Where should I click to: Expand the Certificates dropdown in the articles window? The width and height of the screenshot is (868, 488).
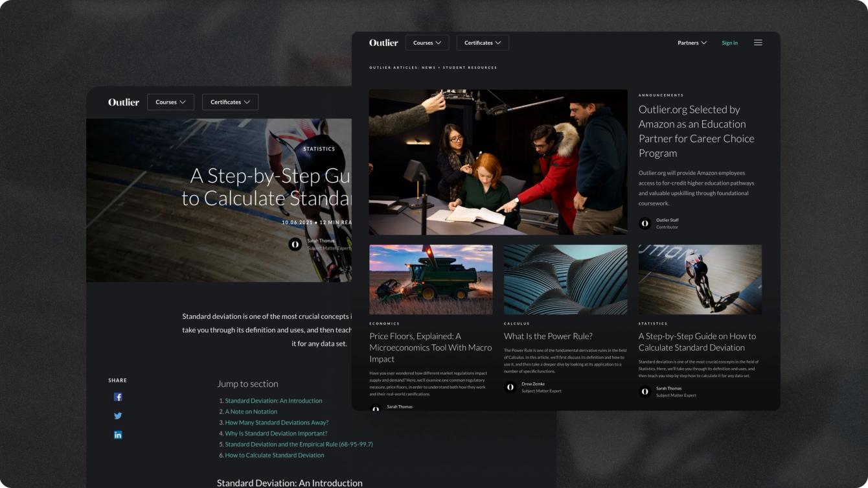(483, 43)
